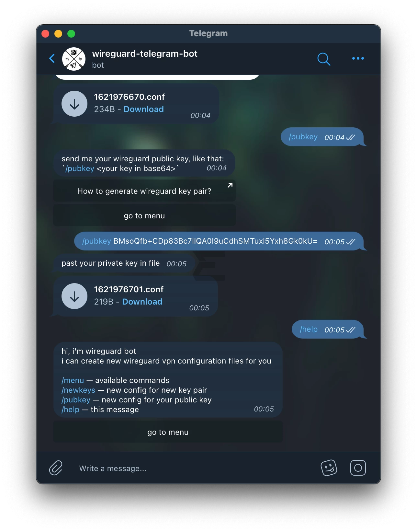Screen dimensions: 417x532
Task: Click Download link for 219B file
Action: click(x=142, y=302)
